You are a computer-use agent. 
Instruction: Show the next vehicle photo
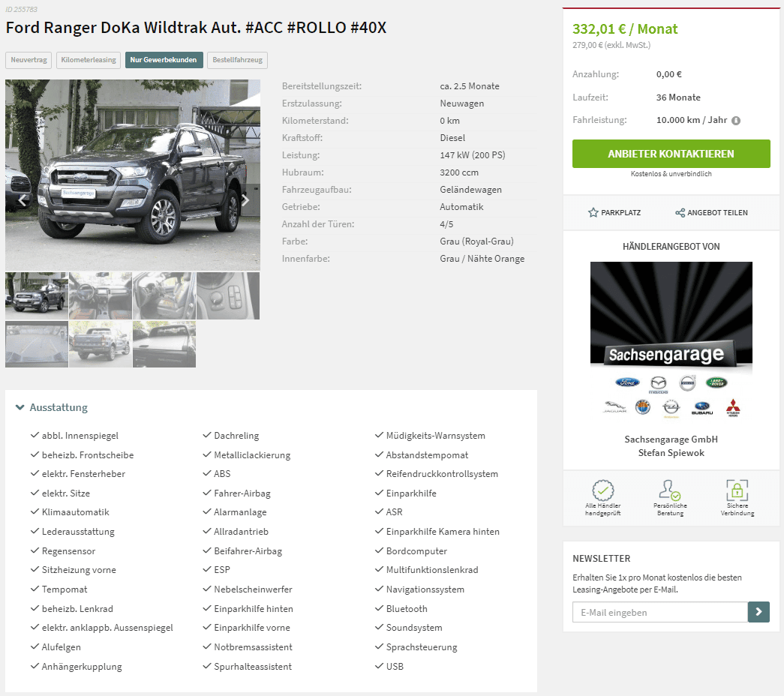245,200
